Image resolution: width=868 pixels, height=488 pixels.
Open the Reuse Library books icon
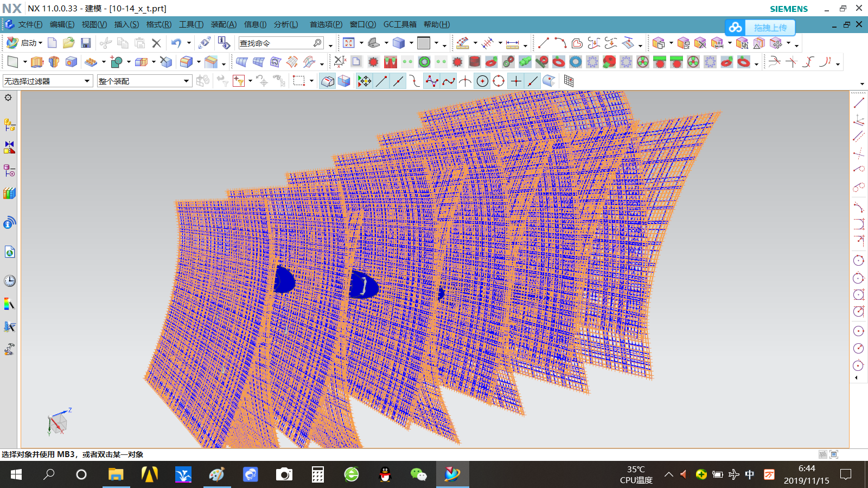coord(9,194)
